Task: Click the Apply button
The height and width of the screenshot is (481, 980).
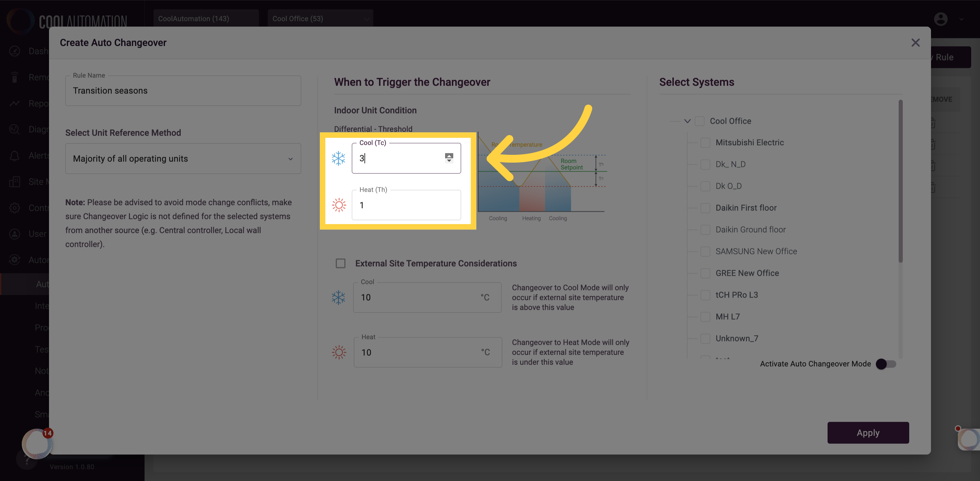Action: [868, 433]
